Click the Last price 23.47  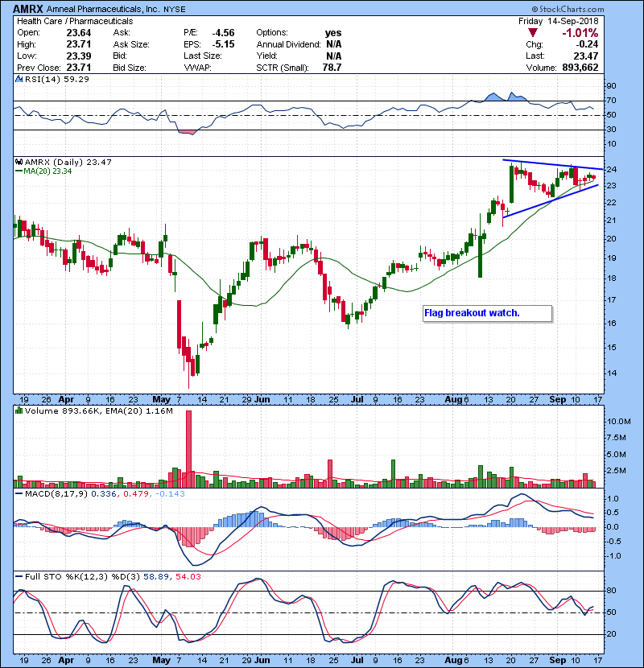(x=585, y=56)
